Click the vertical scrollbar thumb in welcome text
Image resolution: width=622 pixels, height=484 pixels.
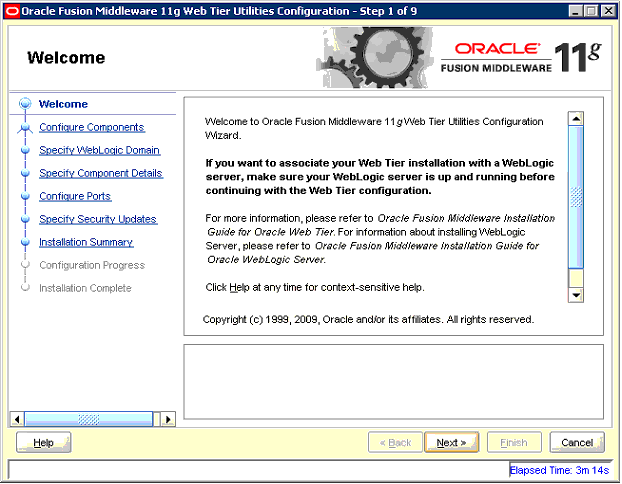coord(576,197)
